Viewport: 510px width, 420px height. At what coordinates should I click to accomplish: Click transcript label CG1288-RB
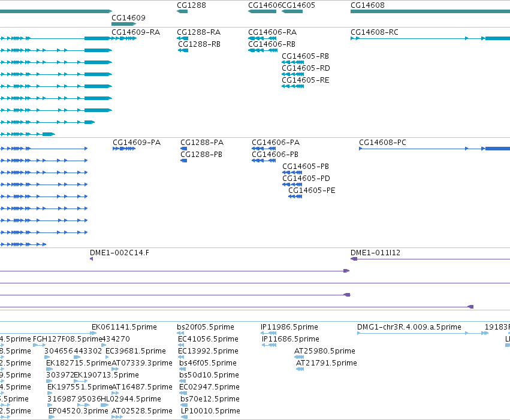coord(200,44)
